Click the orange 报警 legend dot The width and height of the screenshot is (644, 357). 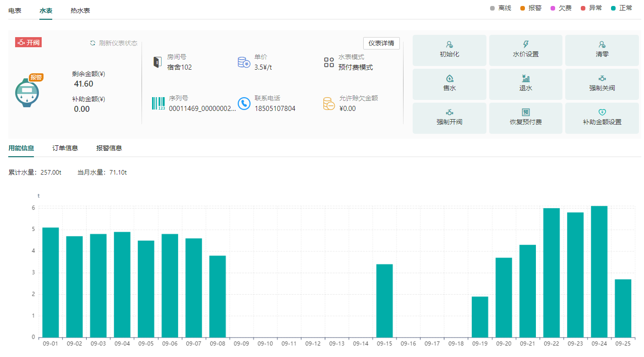pos(523,8)
